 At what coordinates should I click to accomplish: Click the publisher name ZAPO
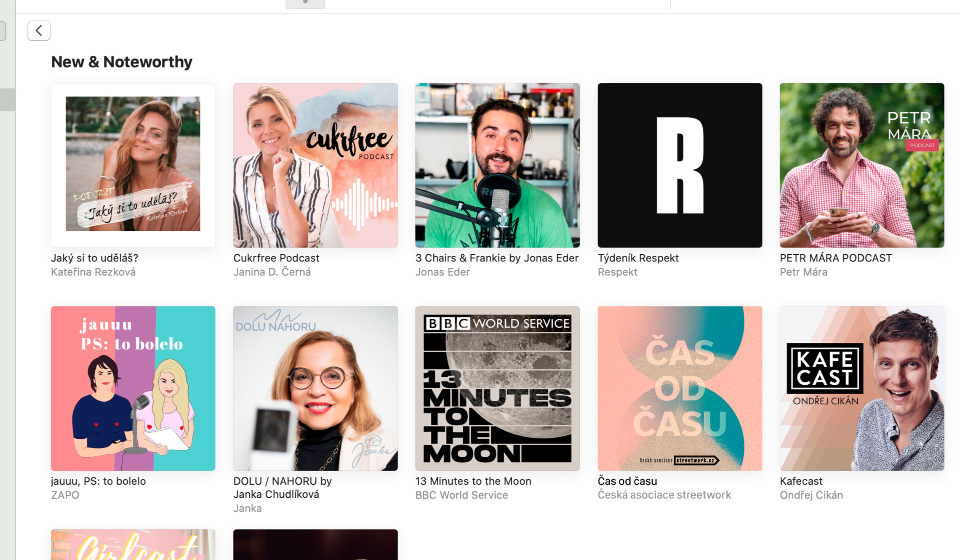tap(65, 495)
